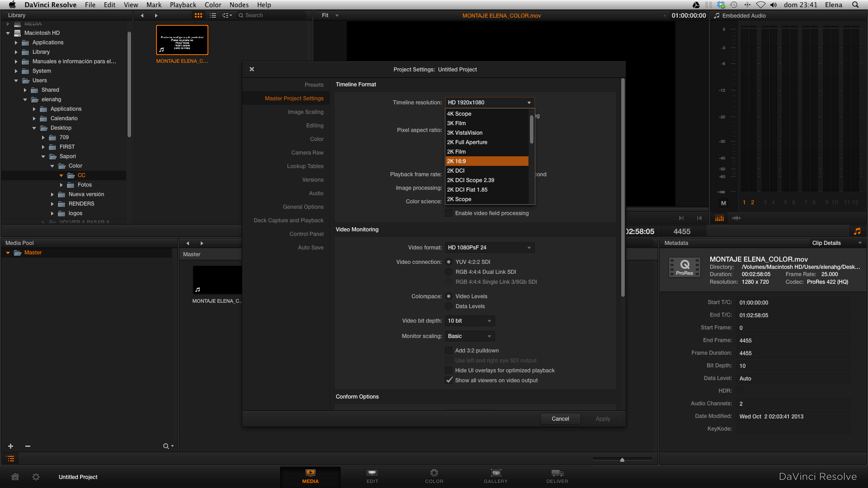The image size is (868, 488).
Task: Open Image Scaling settings tab
Action: (306, 112)
